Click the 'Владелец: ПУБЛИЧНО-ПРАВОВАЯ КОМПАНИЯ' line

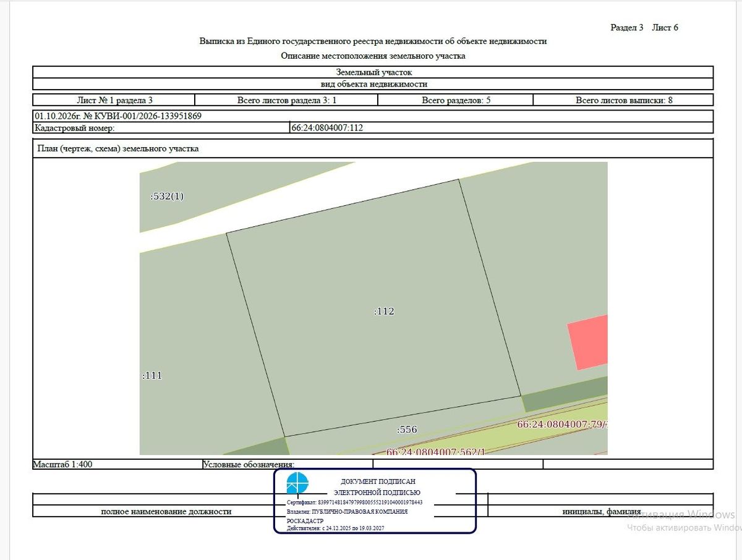[x=348, y=512]
